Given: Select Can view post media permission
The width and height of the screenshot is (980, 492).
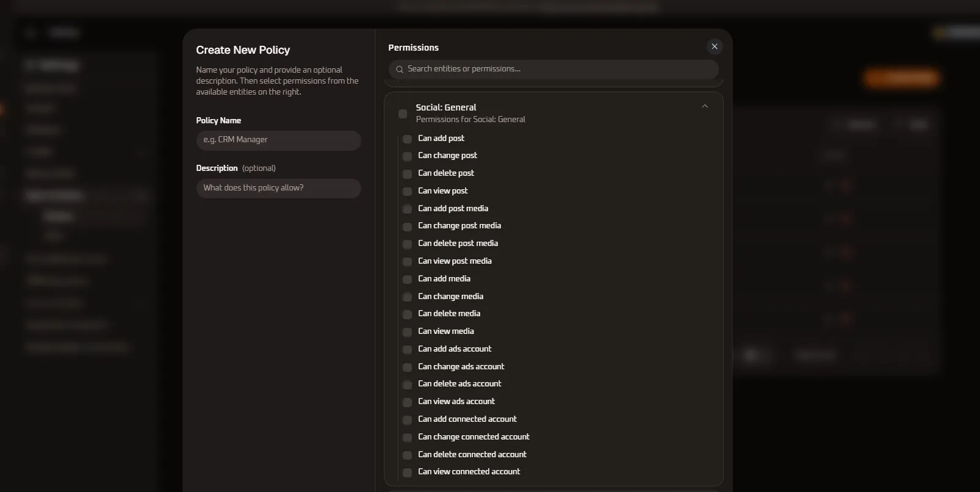Looking at the screenshot, I should [x=407, y=262].
